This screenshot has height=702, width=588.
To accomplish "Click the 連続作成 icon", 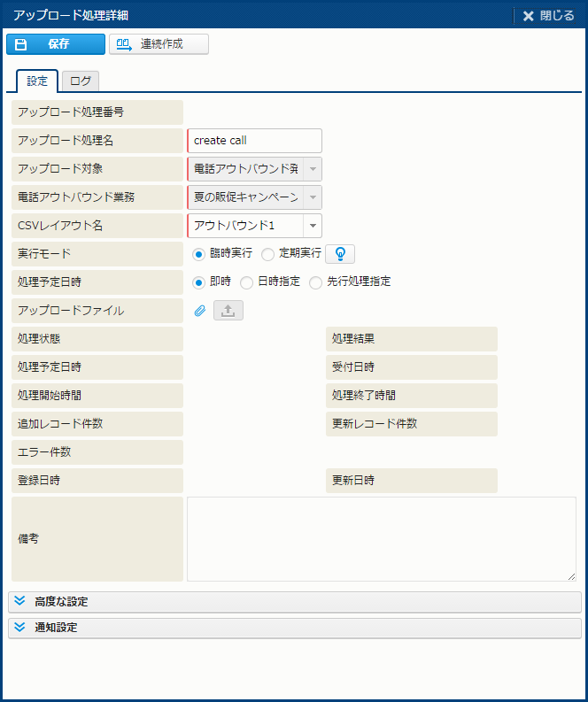I will [x=125, y=44].
